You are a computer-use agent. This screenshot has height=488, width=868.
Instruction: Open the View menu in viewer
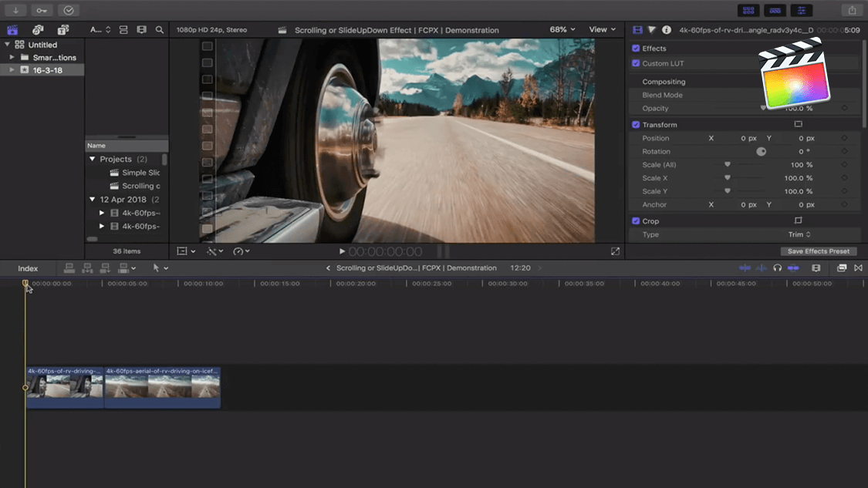pyautogui.click(x=603, y=29)
